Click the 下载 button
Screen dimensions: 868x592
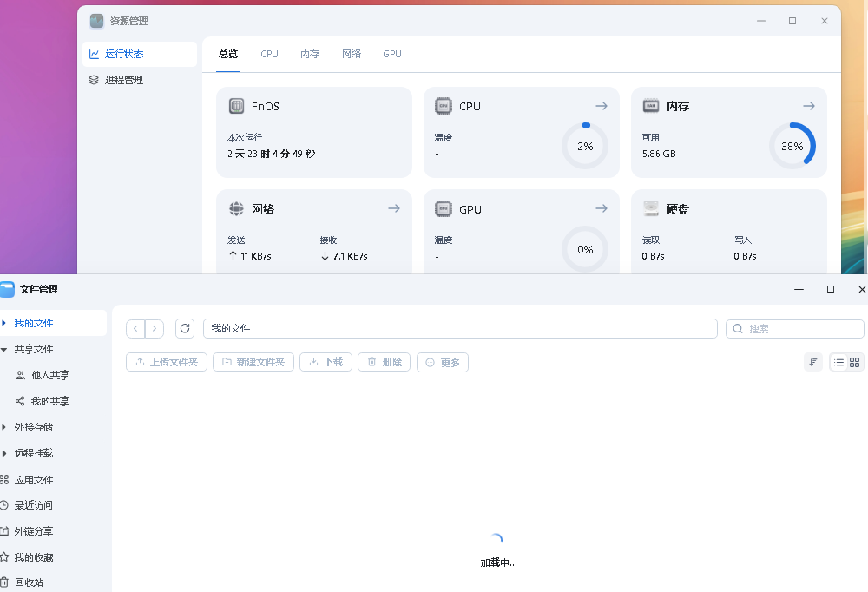pos(326,362)
